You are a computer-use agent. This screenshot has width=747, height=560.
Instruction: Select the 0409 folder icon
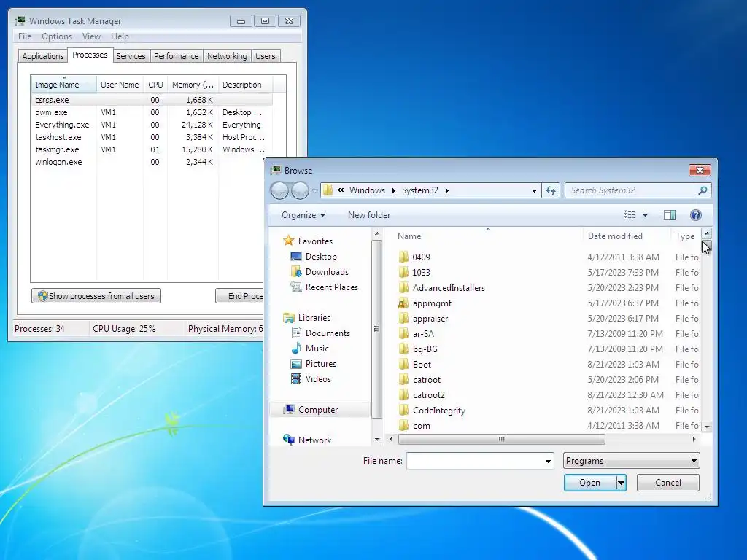[x=403, y=257]
